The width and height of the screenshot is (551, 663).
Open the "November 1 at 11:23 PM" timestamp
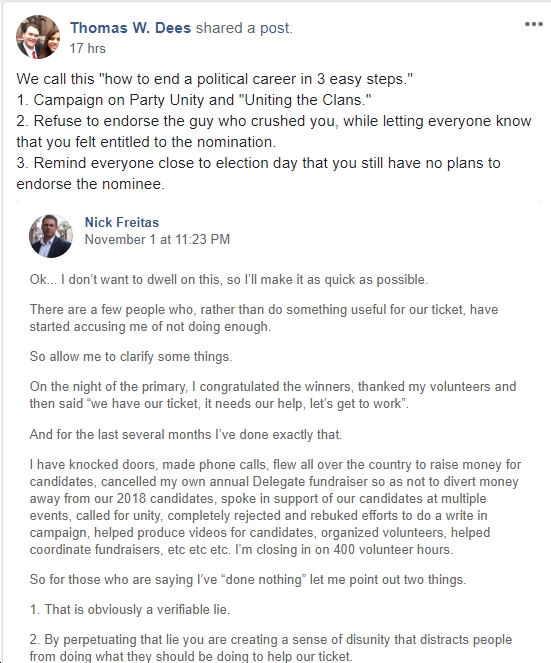(157, 239)
